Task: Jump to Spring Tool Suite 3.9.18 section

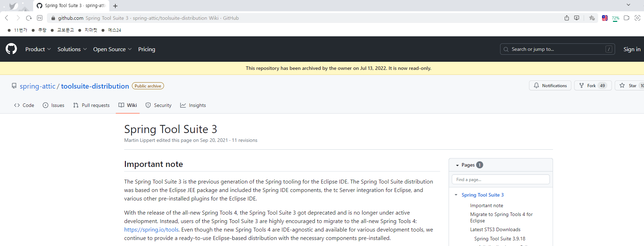Action: [500, 239]
